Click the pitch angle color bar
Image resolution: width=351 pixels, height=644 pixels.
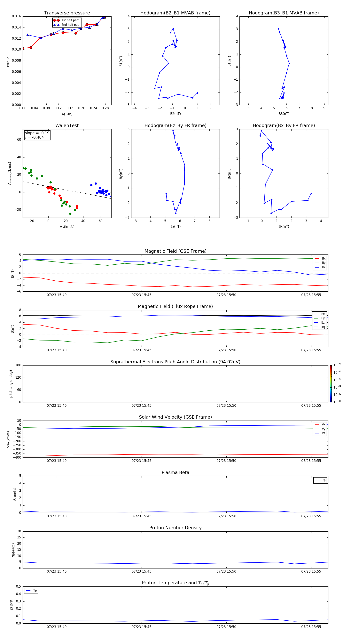(x=331, y=384)
